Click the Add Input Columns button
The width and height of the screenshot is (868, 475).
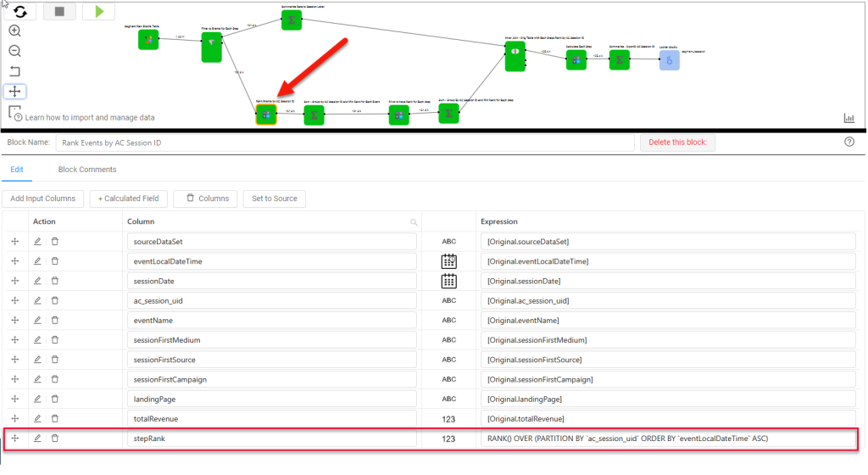(42, 198)
